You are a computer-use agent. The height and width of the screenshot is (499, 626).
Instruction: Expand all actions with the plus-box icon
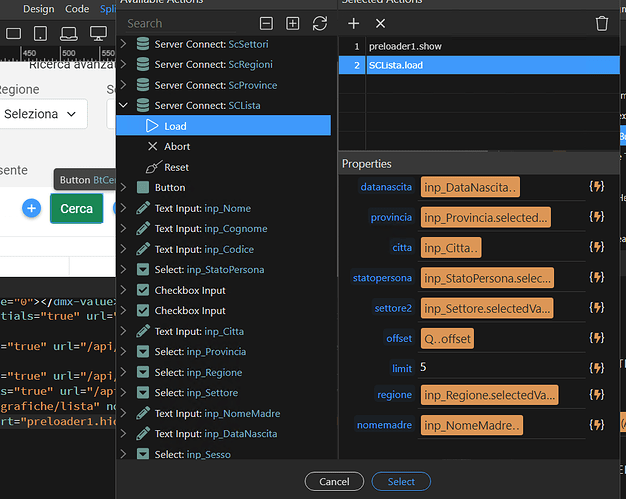coord(293,24)
